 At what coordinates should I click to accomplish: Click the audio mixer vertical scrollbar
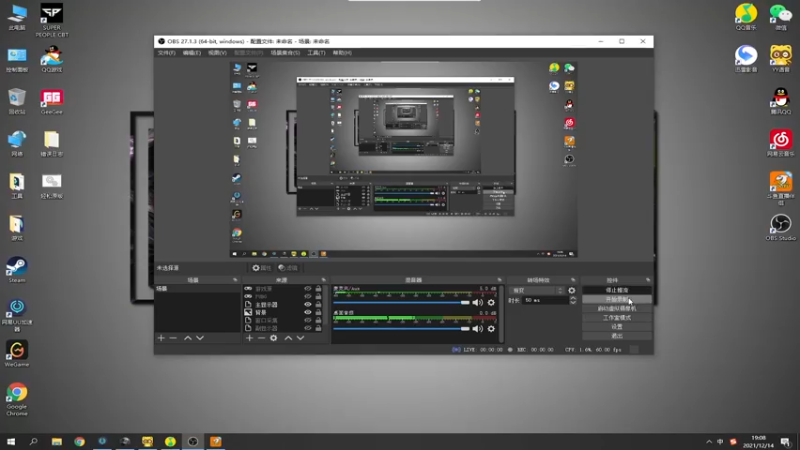tap(502, 314)
